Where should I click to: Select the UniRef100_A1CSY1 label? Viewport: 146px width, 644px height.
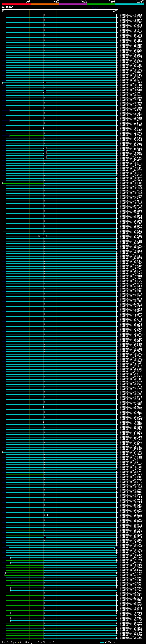coord(131,389)
